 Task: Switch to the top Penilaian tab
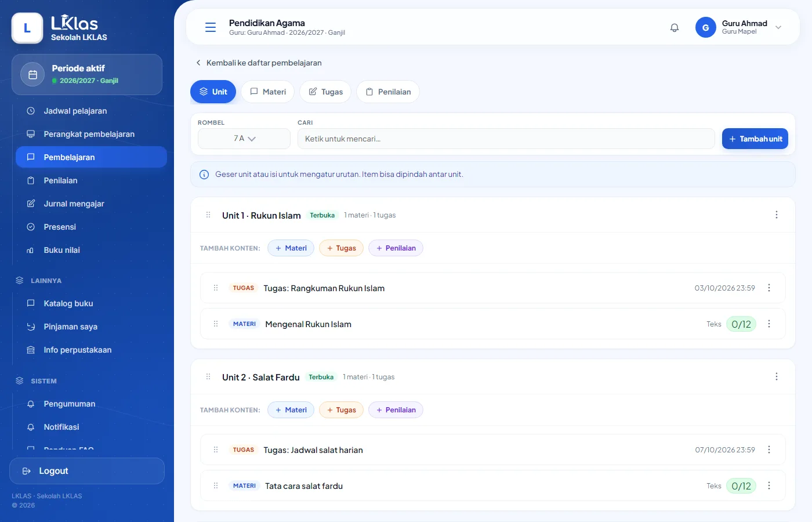(x=388, y=92)
